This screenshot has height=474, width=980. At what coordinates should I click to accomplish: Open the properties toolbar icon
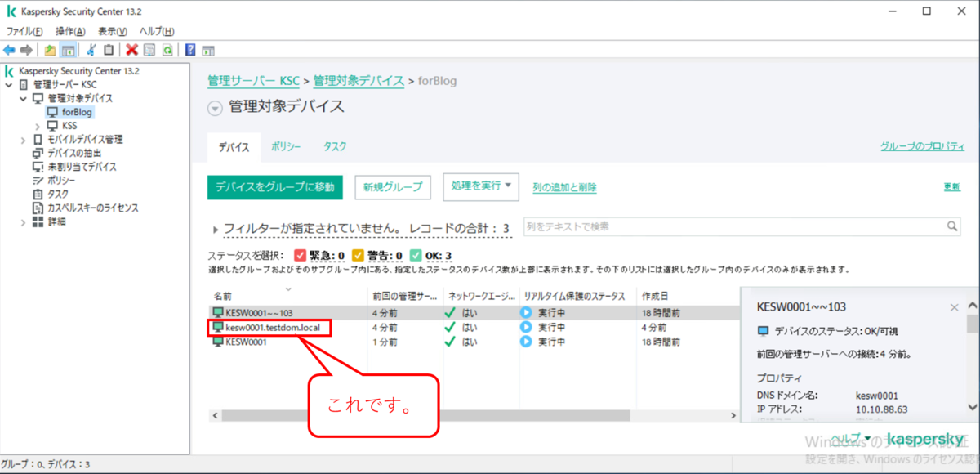pos(149,50)
